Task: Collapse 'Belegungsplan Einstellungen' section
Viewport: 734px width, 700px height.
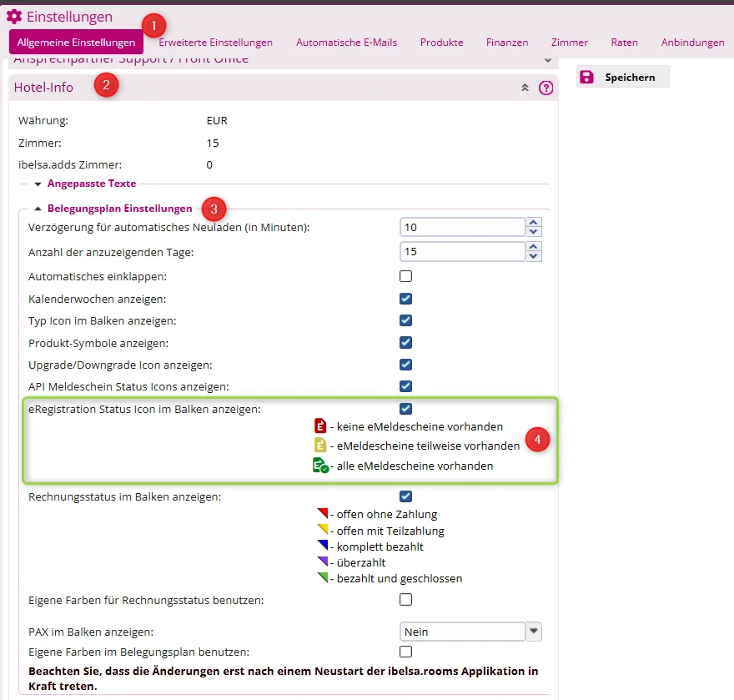Action: [x=38, y=209]
